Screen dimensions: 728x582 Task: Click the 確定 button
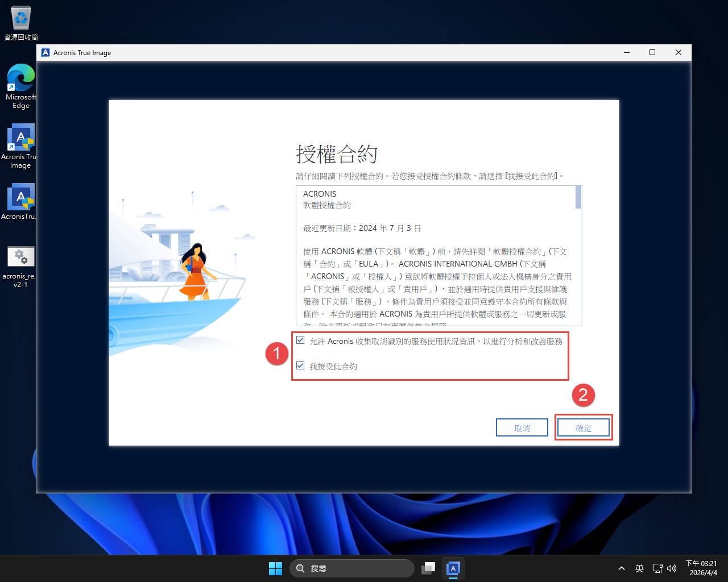tap(584, 428)
